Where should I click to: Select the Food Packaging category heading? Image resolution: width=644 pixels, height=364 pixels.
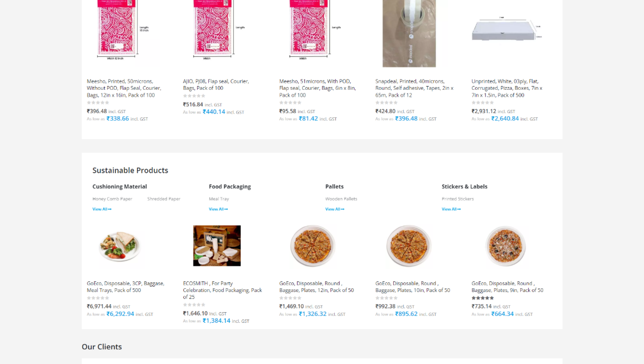click(229, 186)
